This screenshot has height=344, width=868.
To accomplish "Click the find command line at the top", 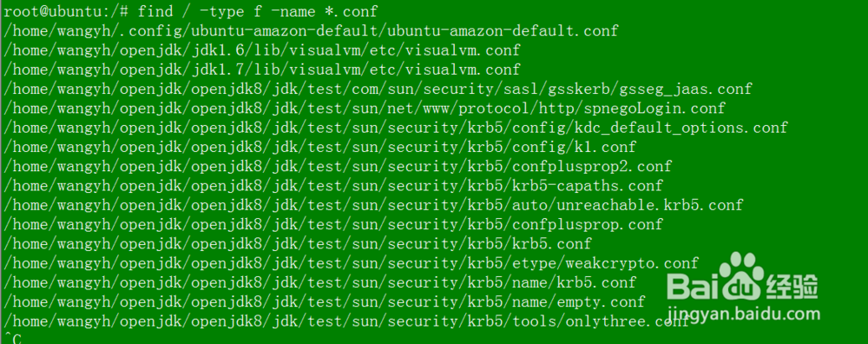I will point(190,11).
